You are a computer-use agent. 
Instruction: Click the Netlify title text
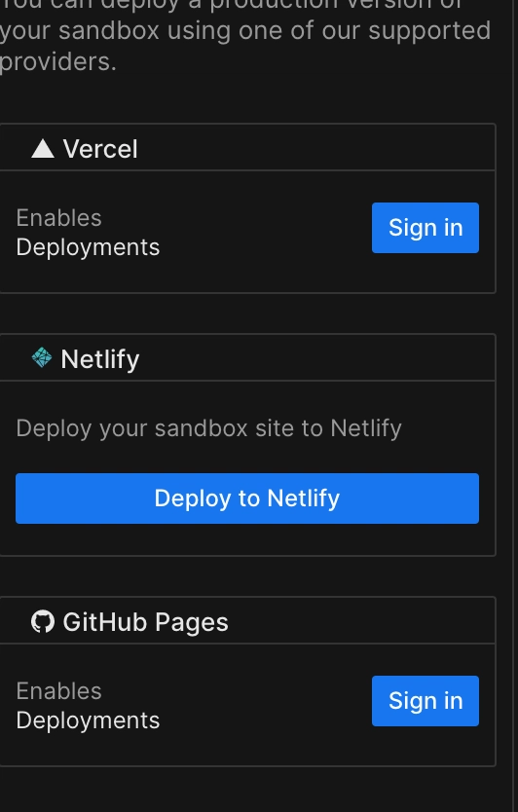coord(100,359)
